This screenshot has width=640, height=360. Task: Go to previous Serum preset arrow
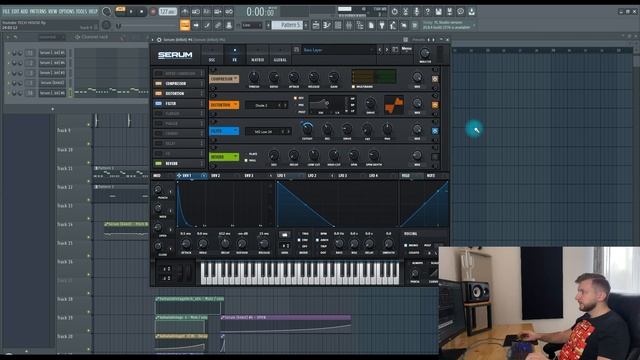click(380, 50)
